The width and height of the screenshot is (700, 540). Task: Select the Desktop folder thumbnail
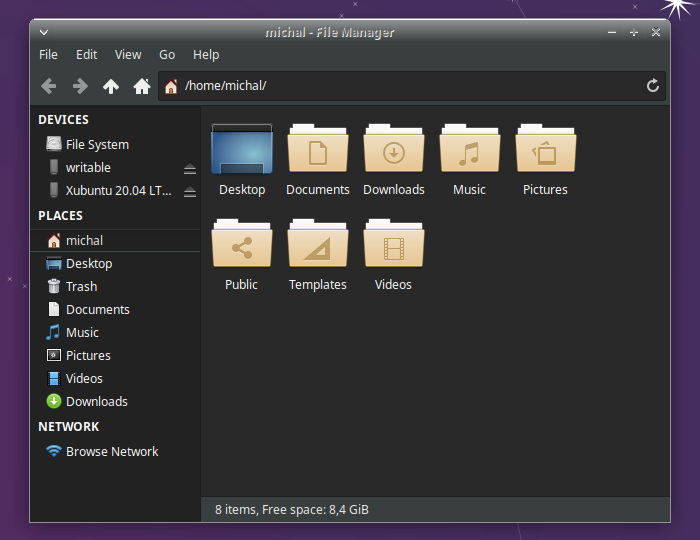[x=242, y=149]
